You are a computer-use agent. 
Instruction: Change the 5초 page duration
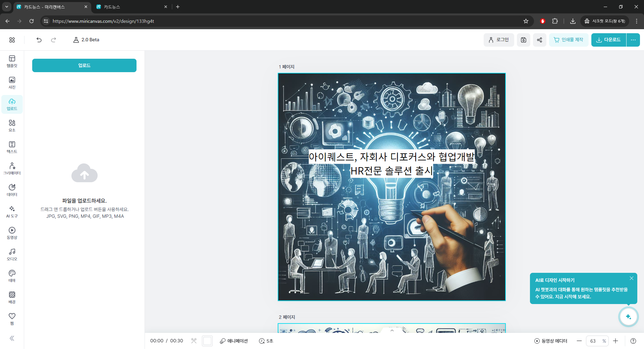coord(266,341)
